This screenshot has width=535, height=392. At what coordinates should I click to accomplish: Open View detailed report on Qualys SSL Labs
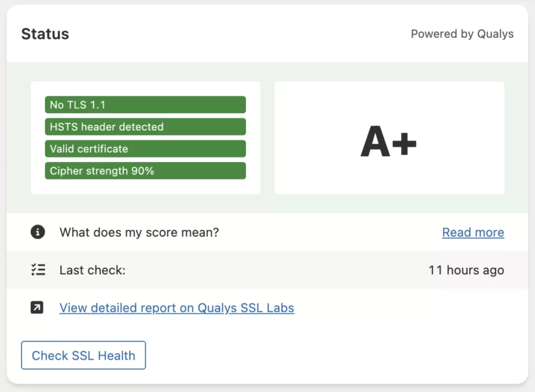177,308
